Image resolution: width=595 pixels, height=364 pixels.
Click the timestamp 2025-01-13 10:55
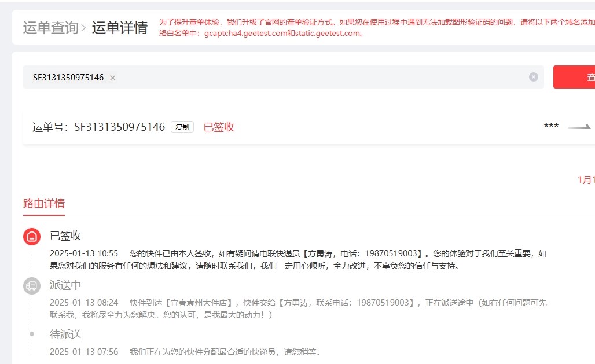[x=84, y=253]
